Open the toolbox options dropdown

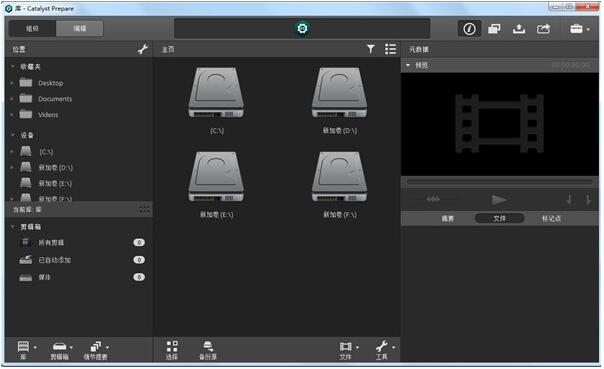click(579, 29)
